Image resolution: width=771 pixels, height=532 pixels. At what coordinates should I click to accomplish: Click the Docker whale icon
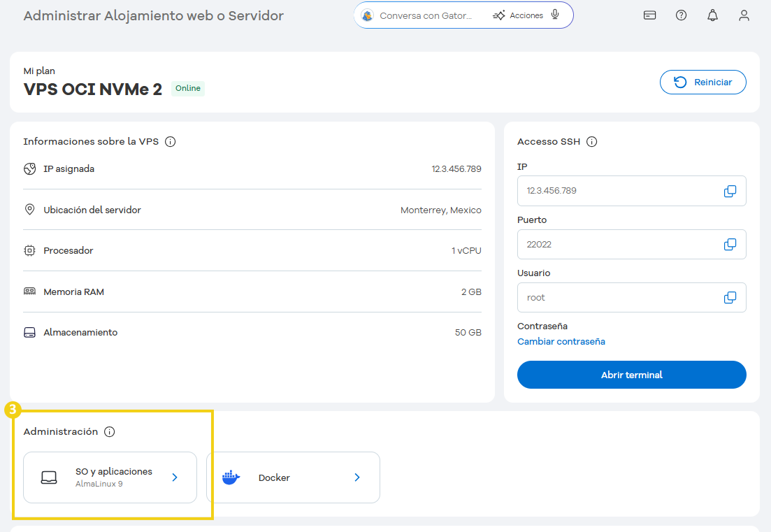click(x=231, y=477)
